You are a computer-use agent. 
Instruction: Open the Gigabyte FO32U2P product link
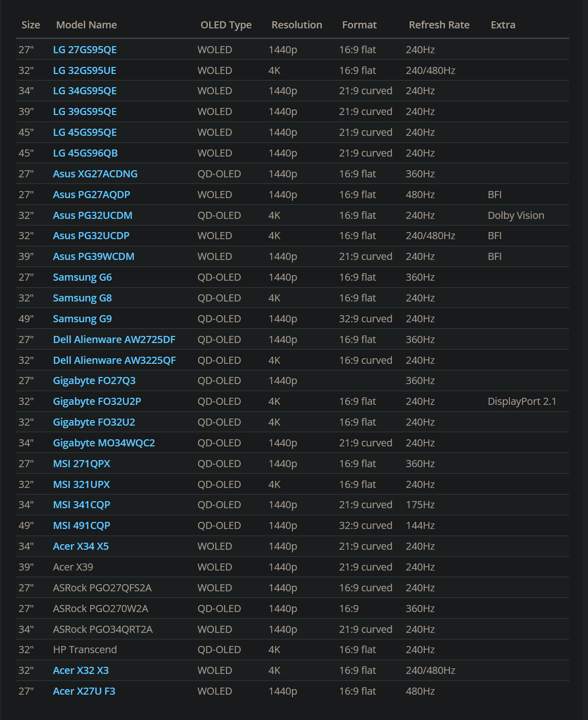pos(97,401)
